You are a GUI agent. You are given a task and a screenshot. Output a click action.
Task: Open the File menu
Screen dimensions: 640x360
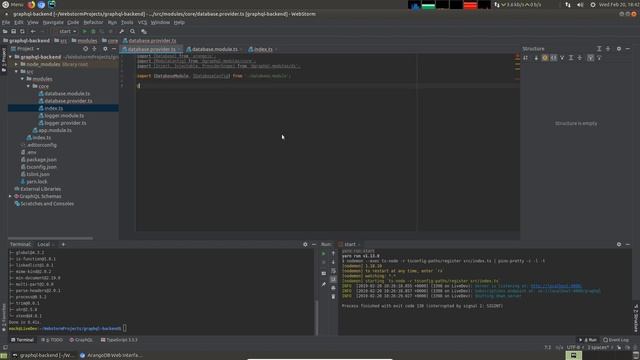coord(6,22)
